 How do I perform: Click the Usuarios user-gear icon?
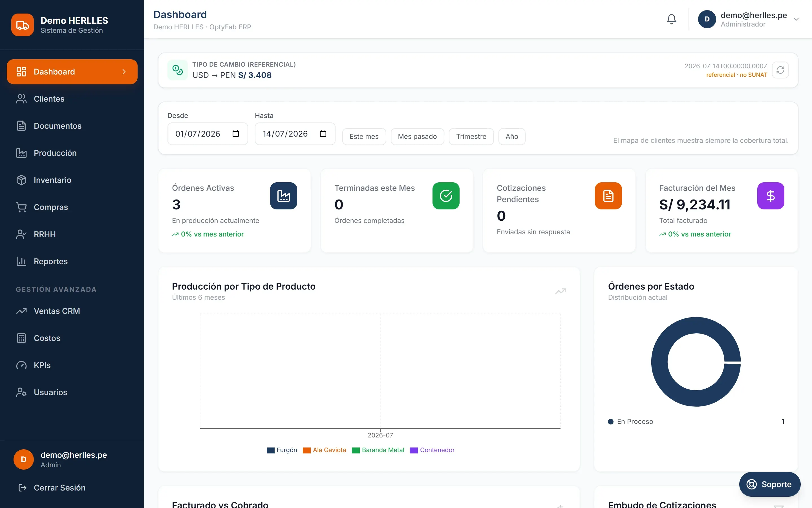[21, 392]
